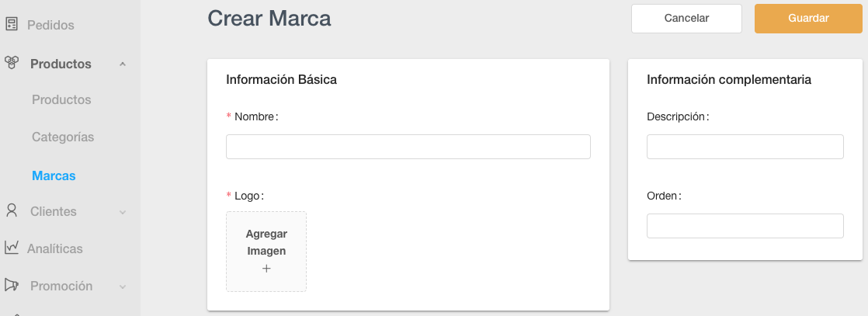Screen dimensions: 868x316
Task: Focus the Descripción input field
Action: pos(745,147)
